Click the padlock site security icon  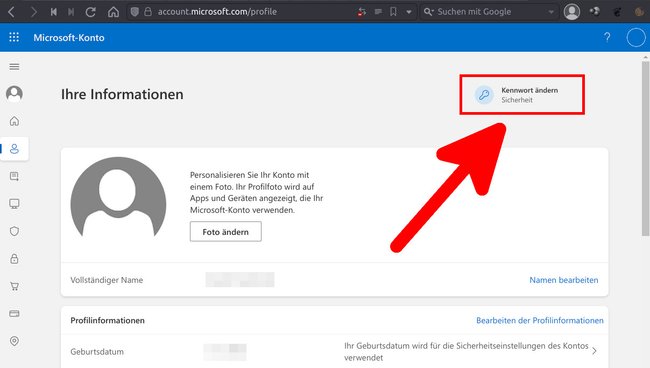pos(148,12)
